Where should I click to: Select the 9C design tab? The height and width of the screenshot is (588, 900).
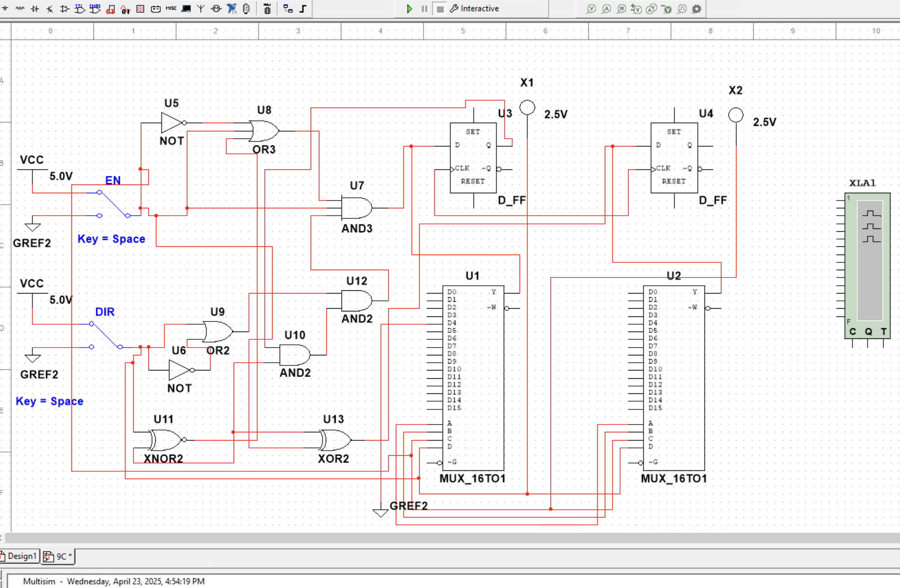coord(60,556)
